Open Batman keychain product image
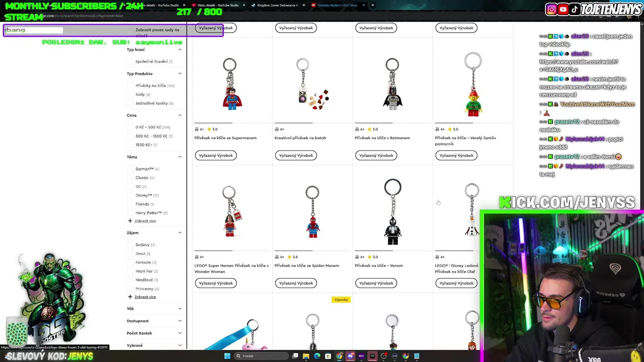The width and height of the screenshot is (644, 362). click(x=392, y=84)
